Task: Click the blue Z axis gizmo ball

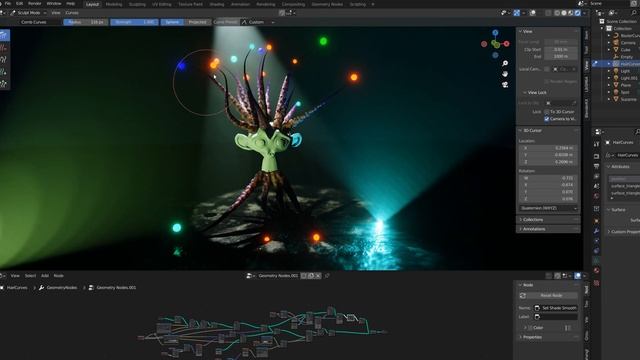Action: click(x=495, y=33)
